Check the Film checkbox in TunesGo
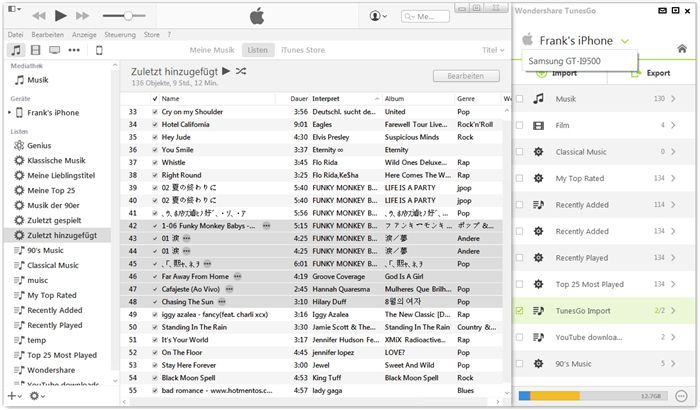This screenshot has height=410, width=700. 520,126
